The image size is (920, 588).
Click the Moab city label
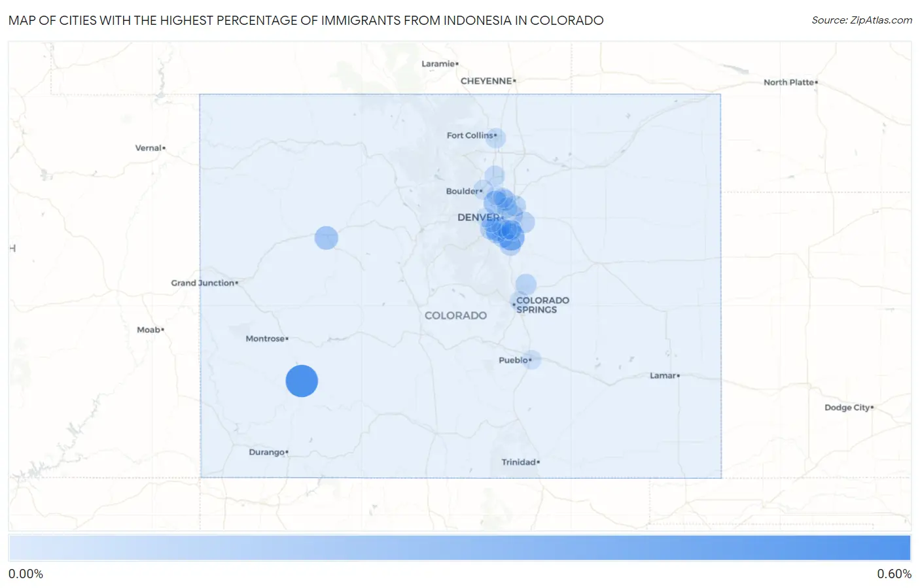[x=149, y=330]
